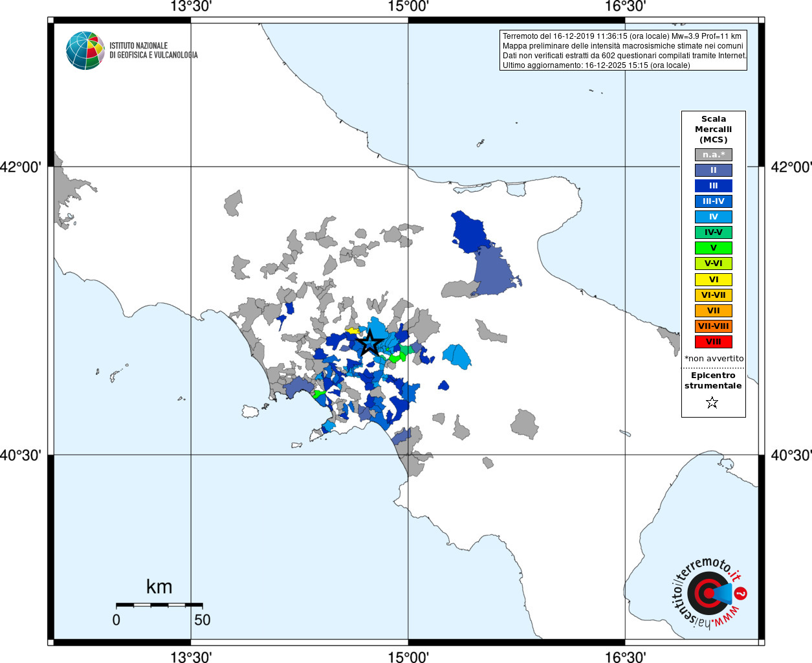This screenshot has width=812, height=663.
Task: Click the 'Ultimo aggiornamento' info line
Action: [597, 65]
